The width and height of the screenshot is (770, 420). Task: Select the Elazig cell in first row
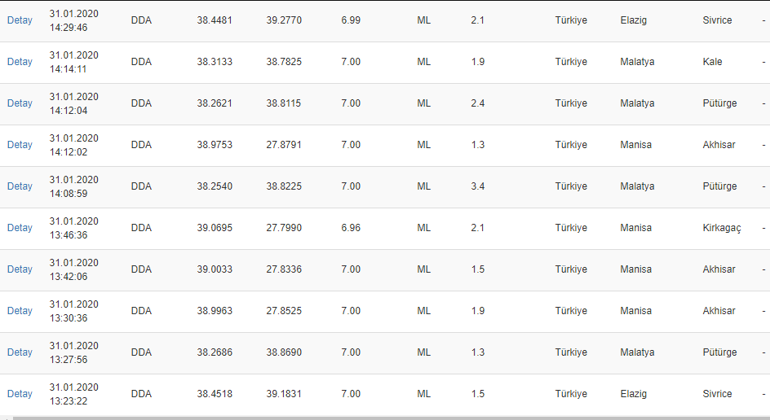point(633,21)
